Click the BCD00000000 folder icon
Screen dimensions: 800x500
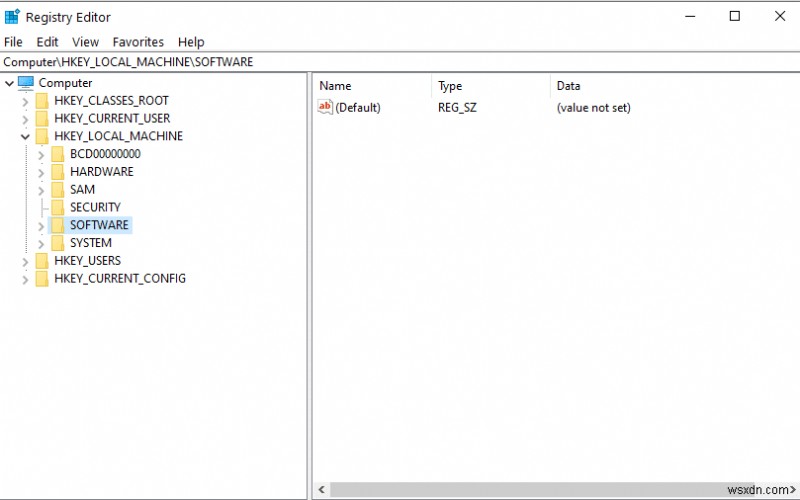[58, 154]
